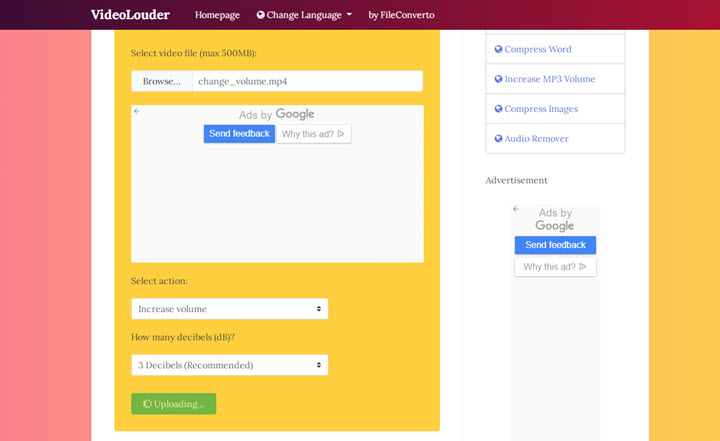Click the green Uploading... button
The width and height of the screenshot is (720, 441).
[x=174, y=404]
